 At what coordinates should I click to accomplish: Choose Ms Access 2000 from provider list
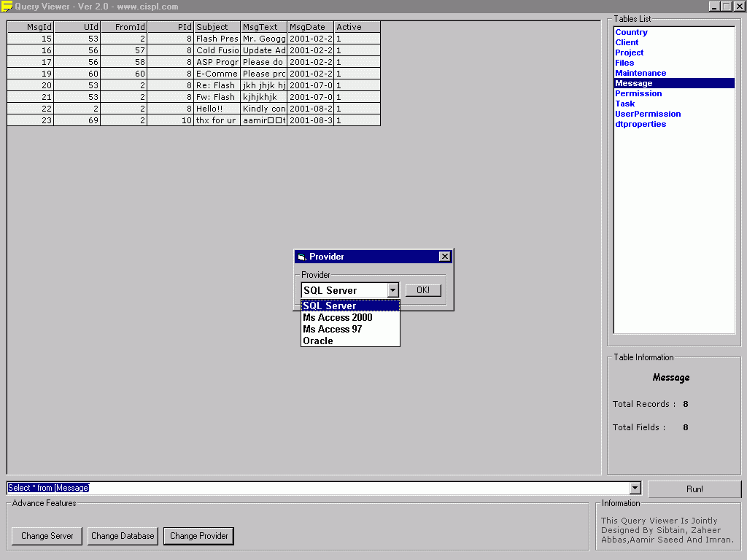(338, 318)
